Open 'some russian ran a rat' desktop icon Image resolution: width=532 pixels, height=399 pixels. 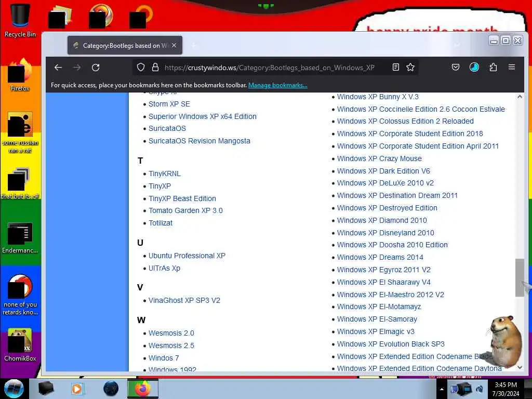pos(20,133)
